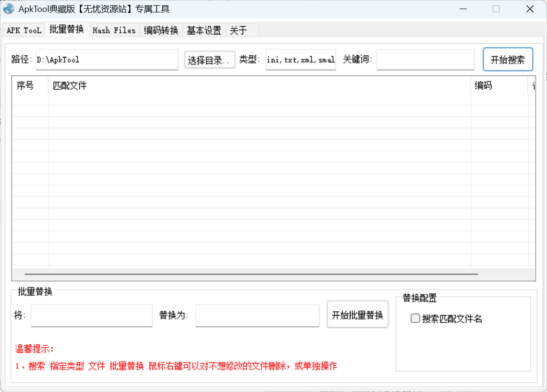
Task: Select the 批量替换 tab
Action: [x=67, y=29]
